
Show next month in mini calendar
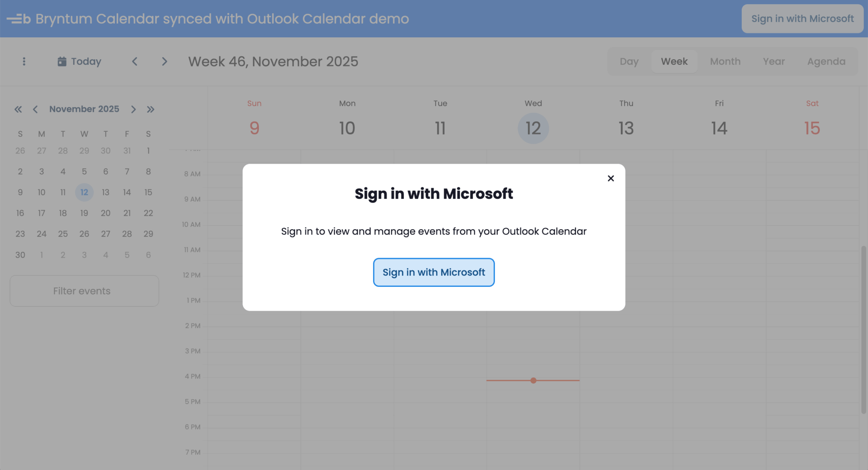tap(134, 109)
